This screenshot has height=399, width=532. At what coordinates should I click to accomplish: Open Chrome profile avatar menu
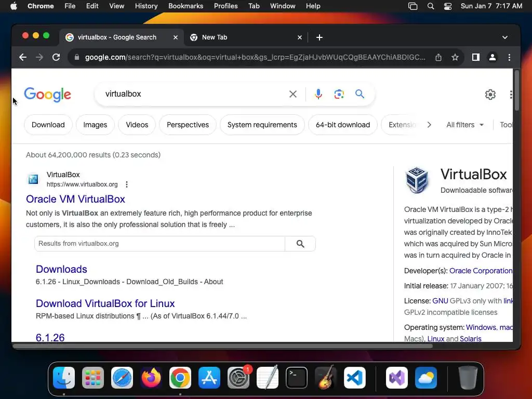[493, 57]
